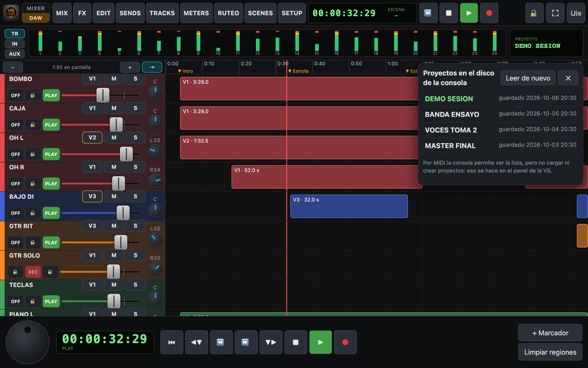
Task: Solo the CAJA track
Action: (135, 108)
